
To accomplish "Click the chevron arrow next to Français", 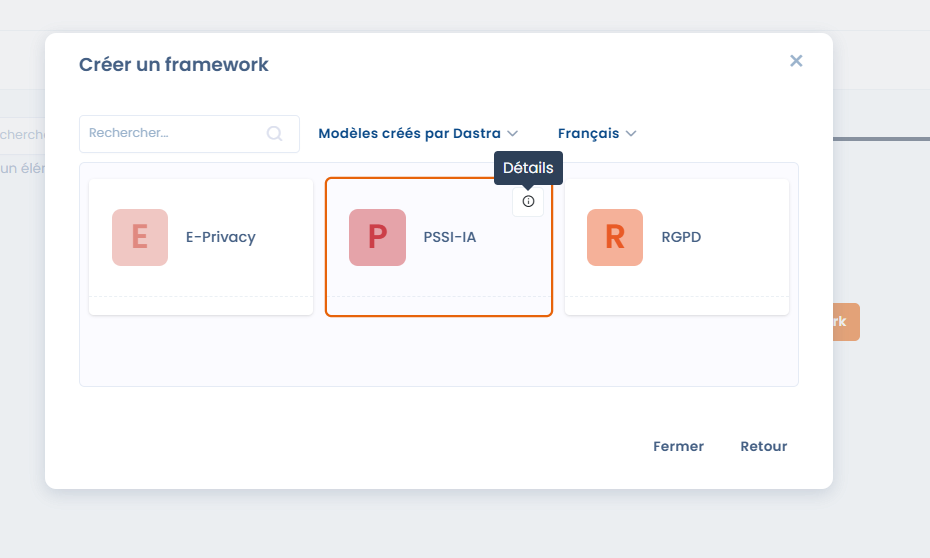I will tap(631, 133).
